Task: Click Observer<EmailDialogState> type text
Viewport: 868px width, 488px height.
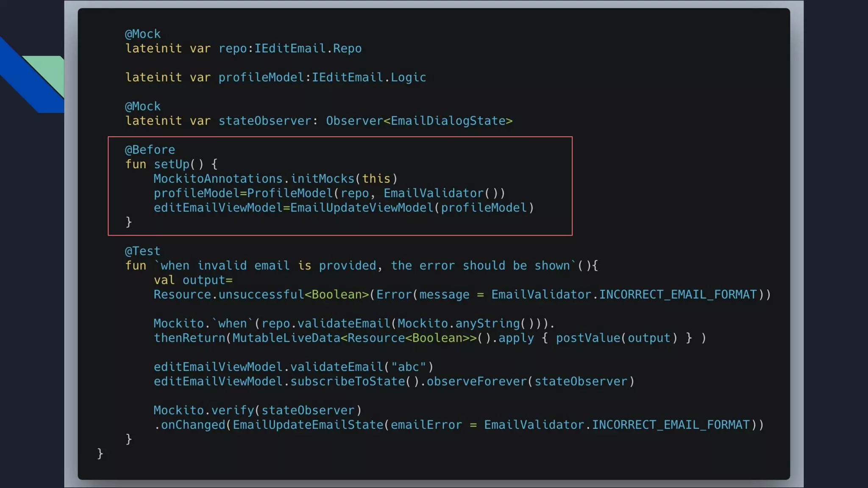Action: click(x=419, y=121)
